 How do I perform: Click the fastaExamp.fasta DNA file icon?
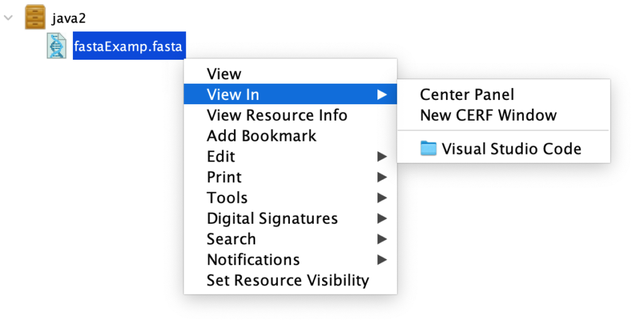click(57, 46)
